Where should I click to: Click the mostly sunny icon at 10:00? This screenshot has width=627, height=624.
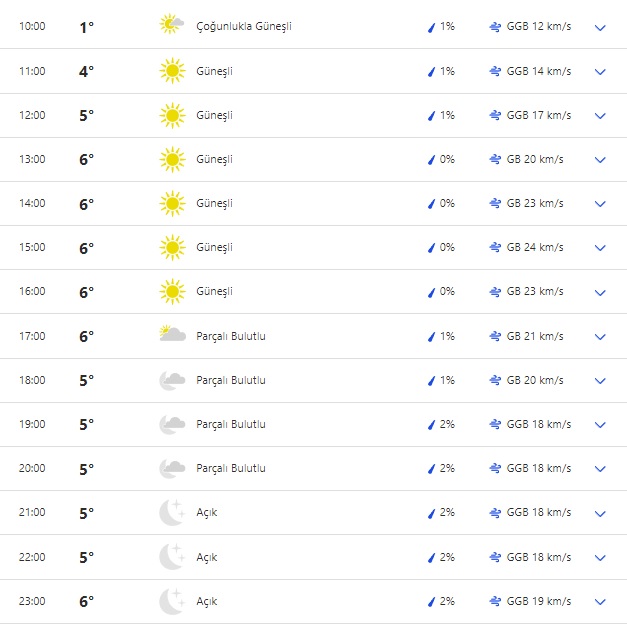[172, 26]
